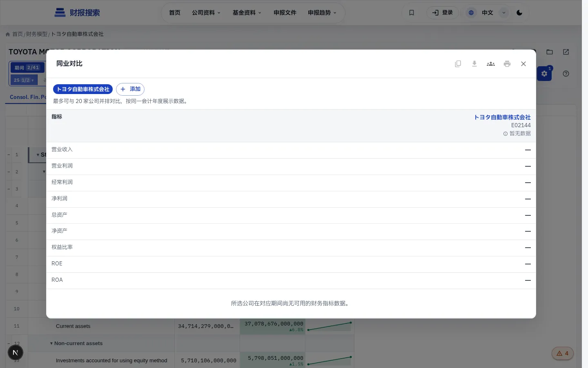Open the round N icon at bottom left

[x=16, y=352]
